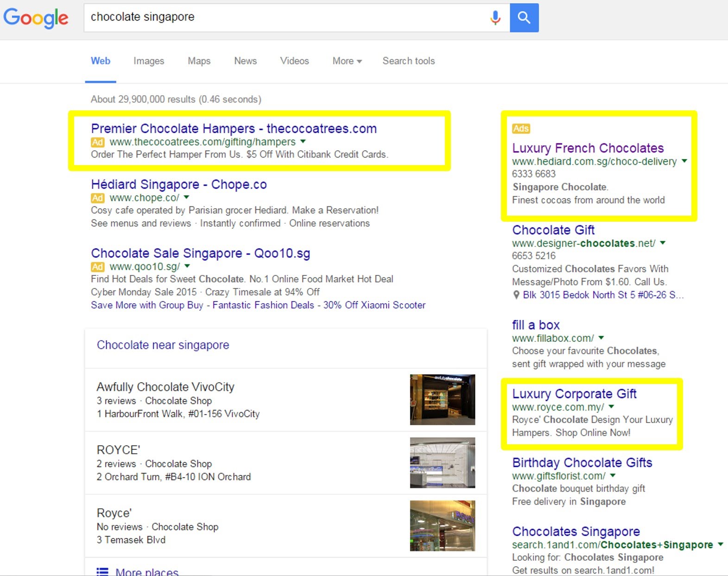
Task: Open Chocolate near singapore heading link
Action: (x=163, y=345)
